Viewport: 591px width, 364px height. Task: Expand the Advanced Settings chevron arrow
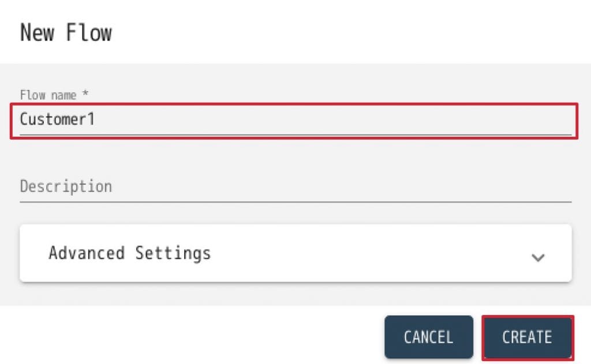point(538,257)
